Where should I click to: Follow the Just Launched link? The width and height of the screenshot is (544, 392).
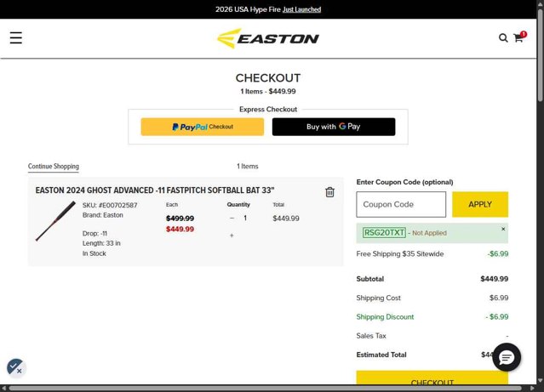[x=301, y=9]
